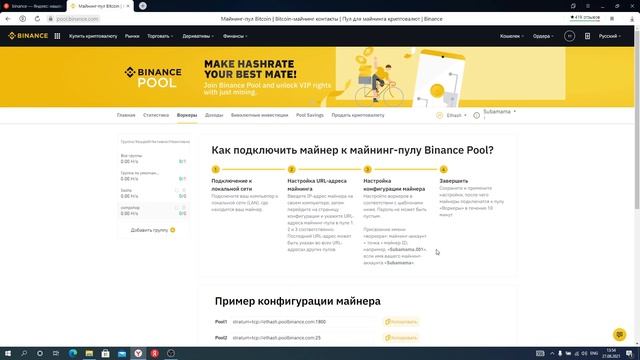
Task: Open red Yandex app in taskbar
Action: (155, 353)
